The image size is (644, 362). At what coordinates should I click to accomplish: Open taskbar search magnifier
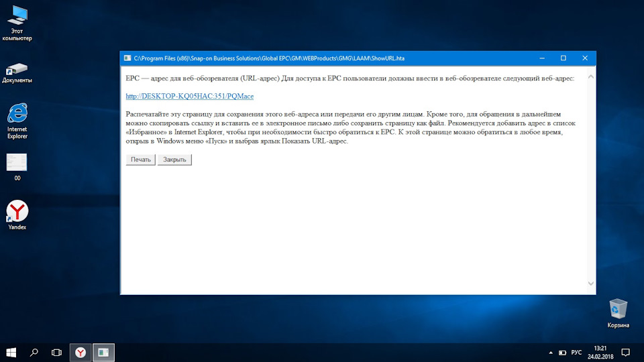34,353
